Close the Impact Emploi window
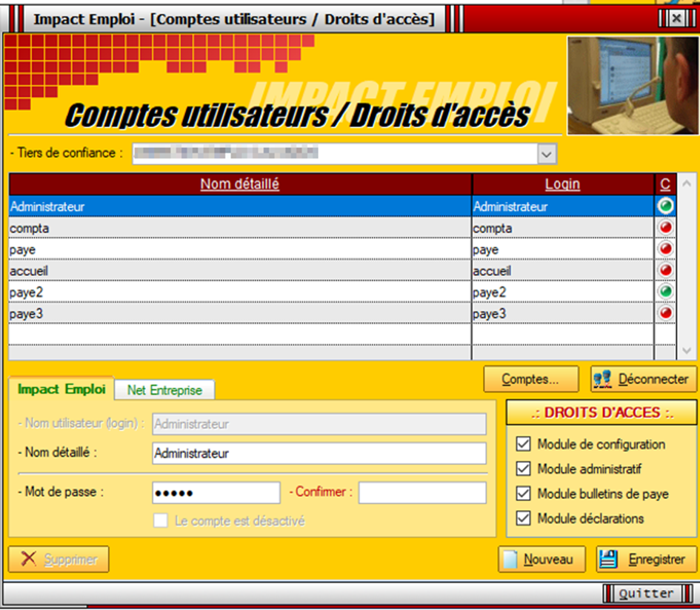 [x=677, y=19]
